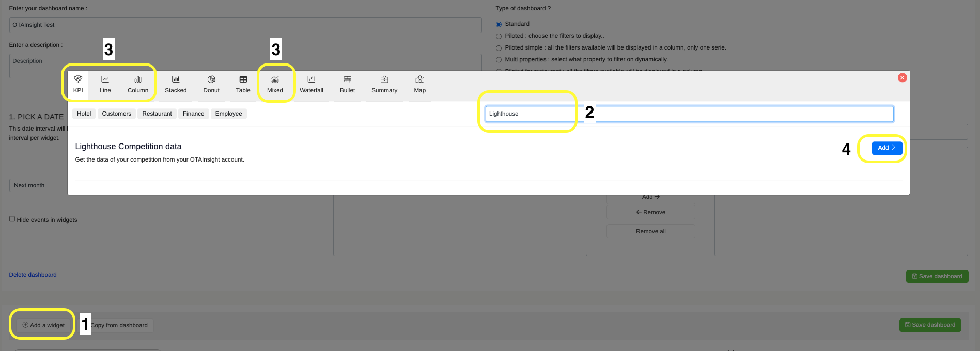
Task: Pick the Column chart widget icon
Action: [x=138, y=79]
